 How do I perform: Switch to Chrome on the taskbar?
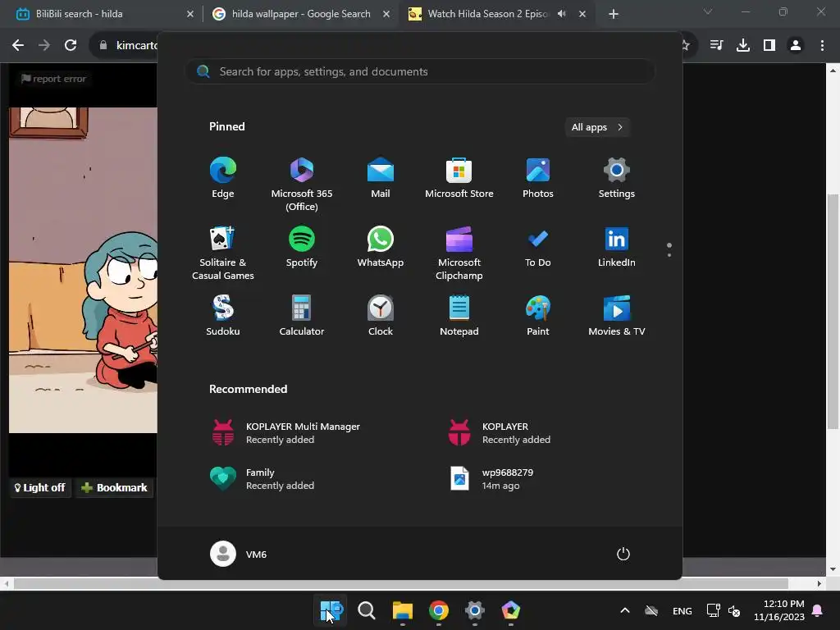click(438, 610)
